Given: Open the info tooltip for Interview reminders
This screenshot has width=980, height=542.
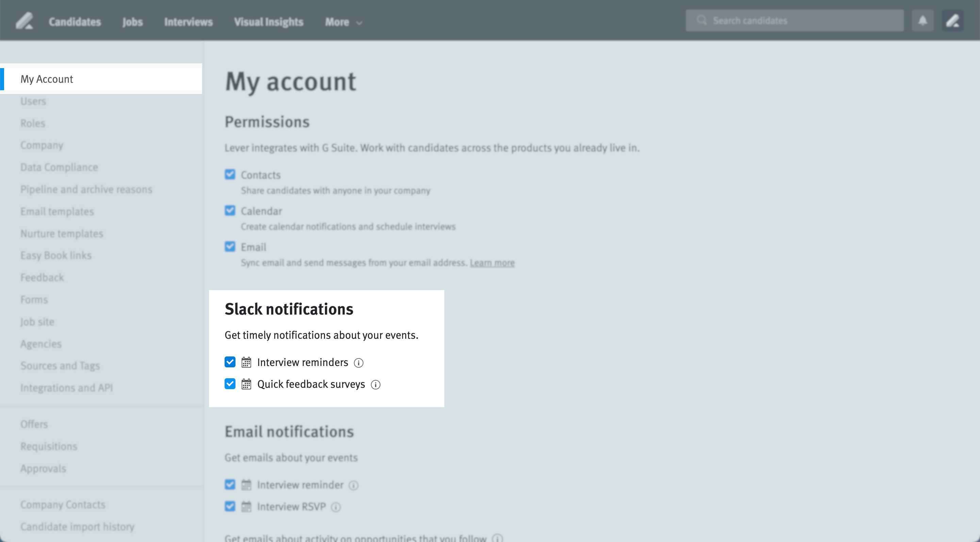Looking at the screenshot, I should point(359,362).
